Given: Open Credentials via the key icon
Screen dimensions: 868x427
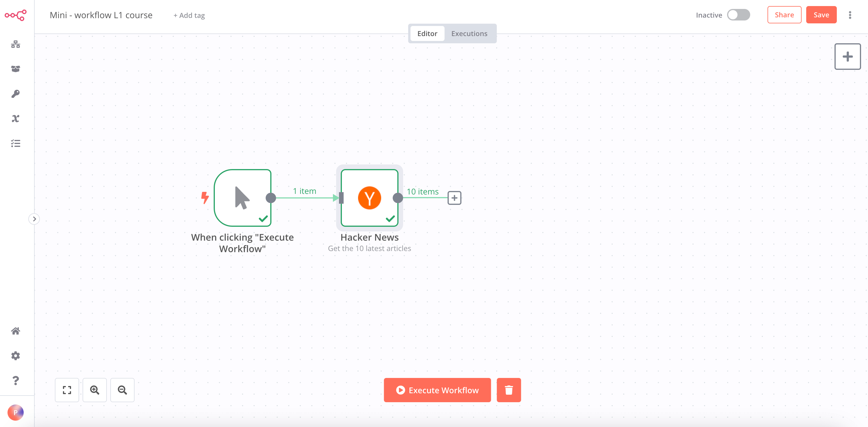Looking at the screenshot, I should coord(16,93).
